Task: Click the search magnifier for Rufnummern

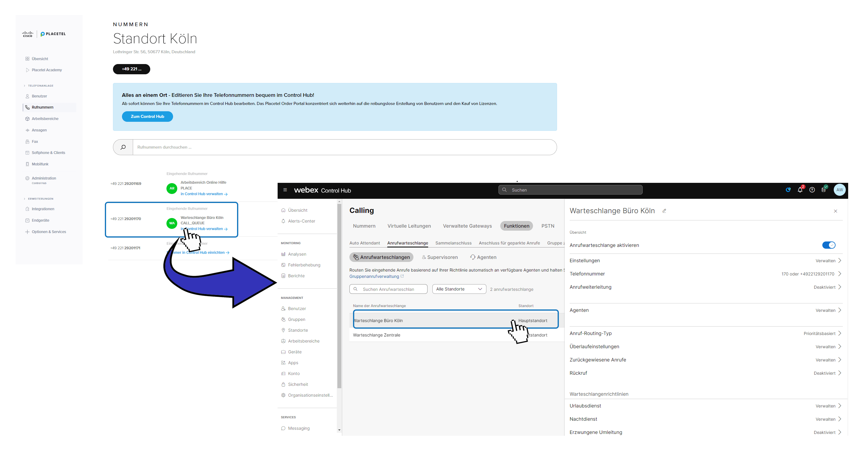Action: click(x=123, y=147)
